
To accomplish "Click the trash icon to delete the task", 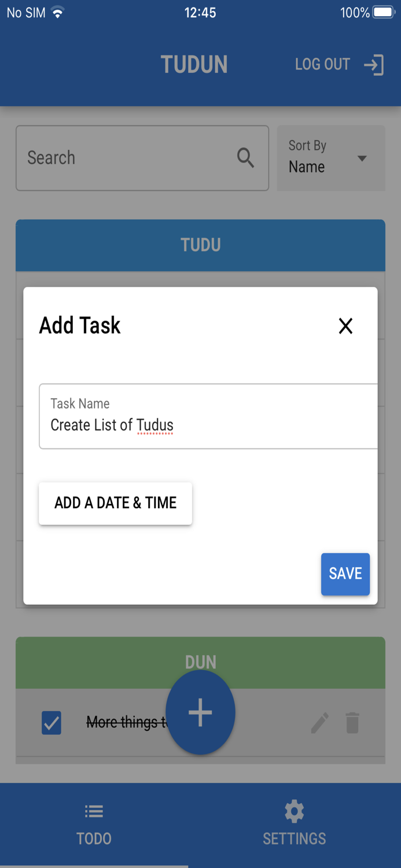I will click(x=352, y=722).
